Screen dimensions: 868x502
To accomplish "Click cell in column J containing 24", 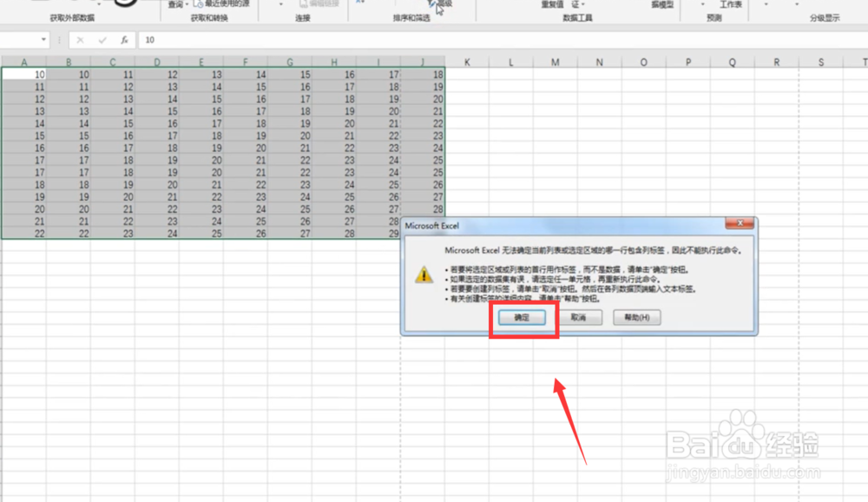I will [423, 148].
